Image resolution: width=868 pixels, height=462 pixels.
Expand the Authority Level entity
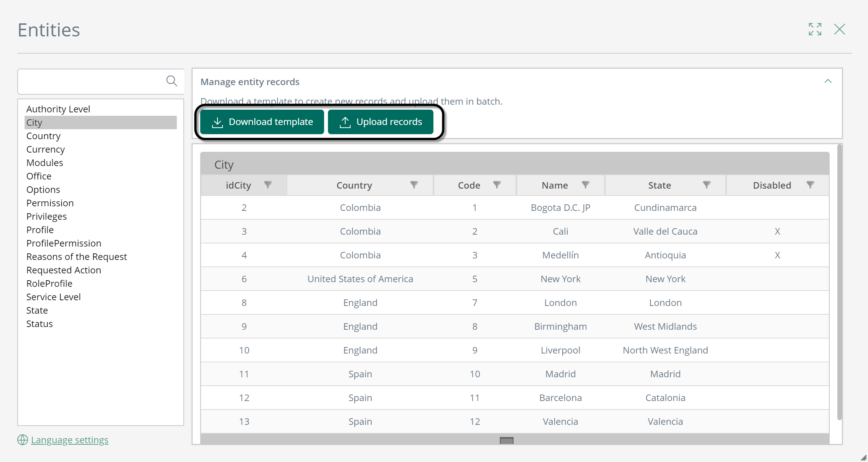point(58,109)
